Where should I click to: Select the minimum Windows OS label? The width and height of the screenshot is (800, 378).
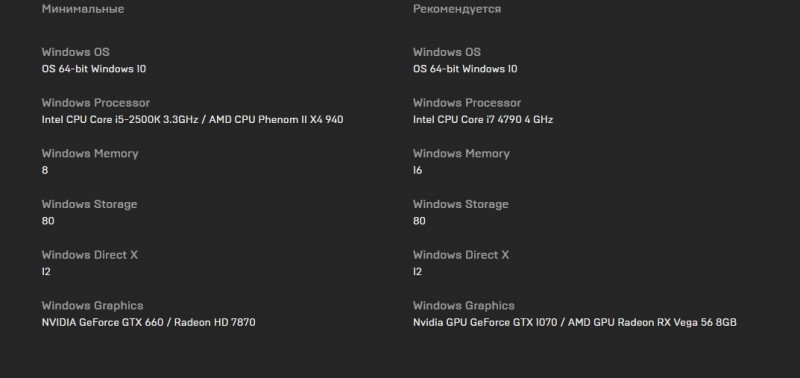click(x=76, y=52)
